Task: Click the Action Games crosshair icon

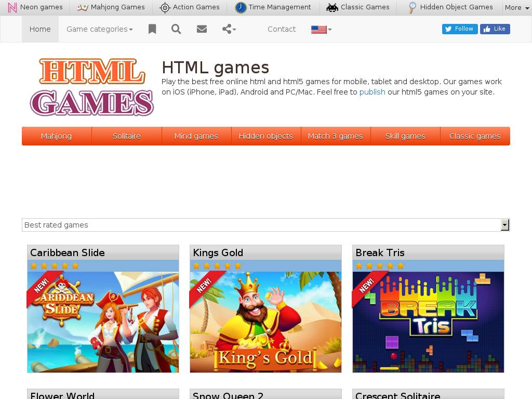Action: pos(165,7)
